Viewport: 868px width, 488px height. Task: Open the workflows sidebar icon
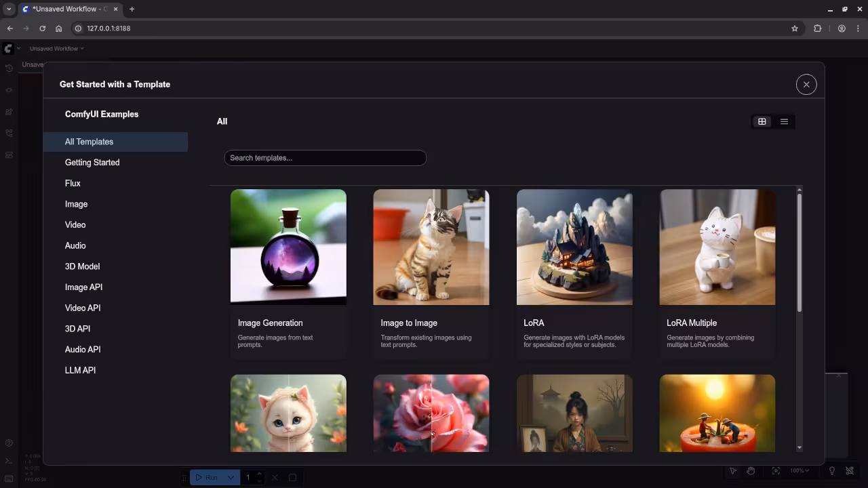pos(9,134)
